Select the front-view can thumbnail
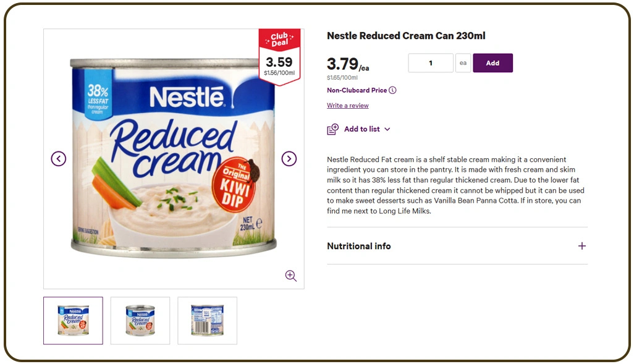This screenshot has height=364, width=634. click(x=72, y=320)
